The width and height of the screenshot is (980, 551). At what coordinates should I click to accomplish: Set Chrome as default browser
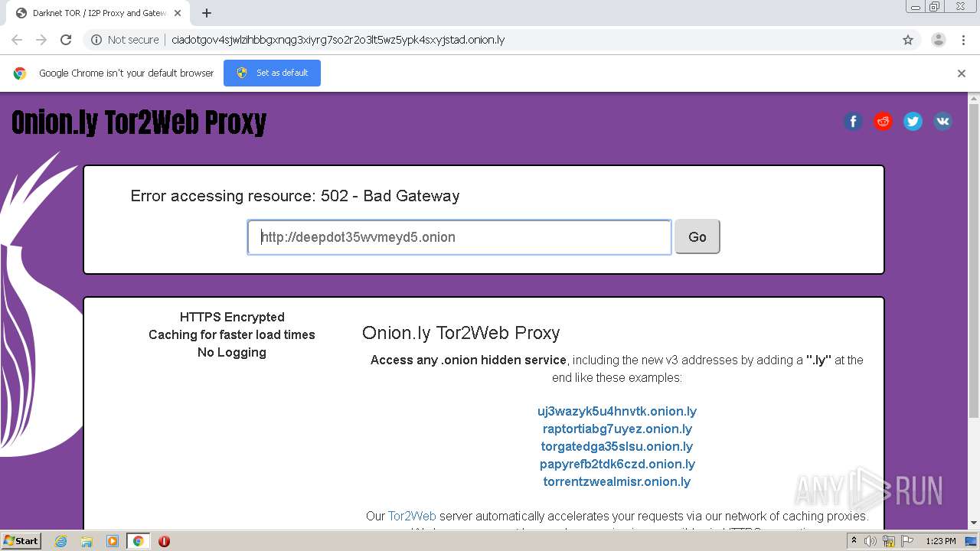(x=272, y=73)
